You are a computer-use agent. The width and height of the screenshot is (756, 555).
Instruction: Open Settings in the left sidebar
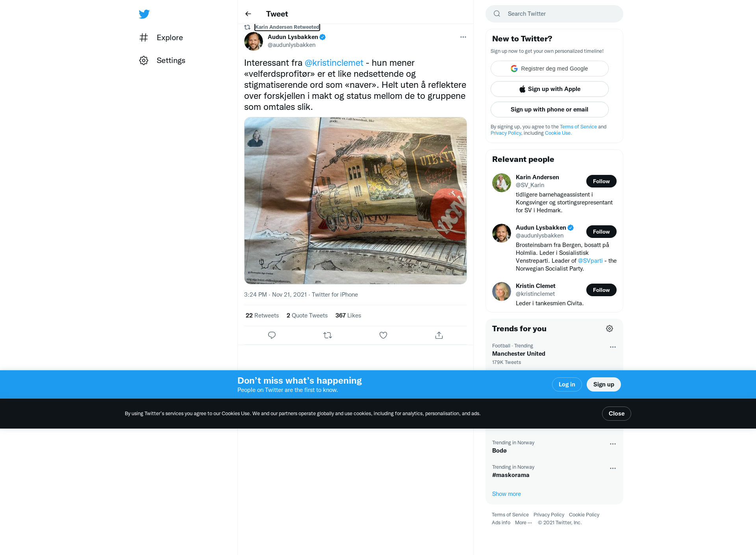click(x=162, y=60)
